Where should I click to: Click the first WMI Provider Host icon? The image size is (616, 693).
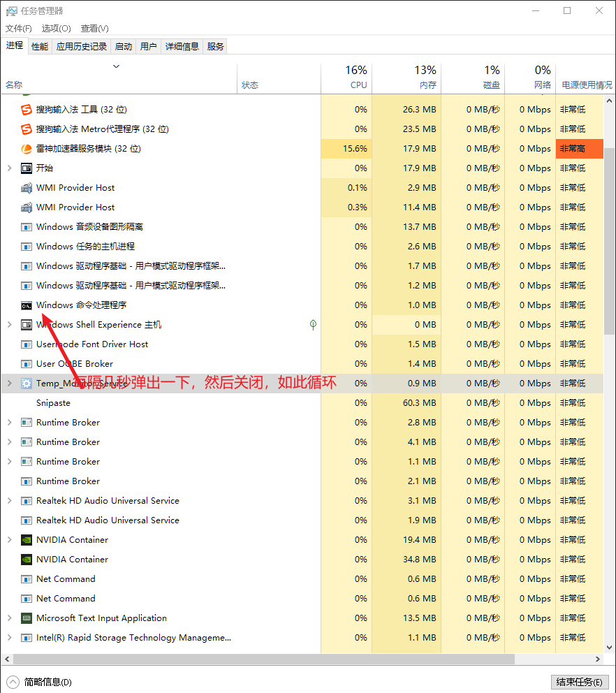click(x=27, y=188)
